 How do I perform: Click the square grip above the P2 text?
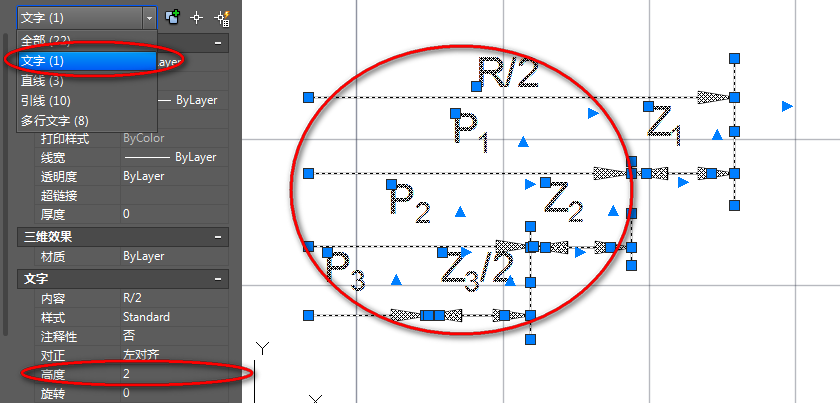click(392, 184)
